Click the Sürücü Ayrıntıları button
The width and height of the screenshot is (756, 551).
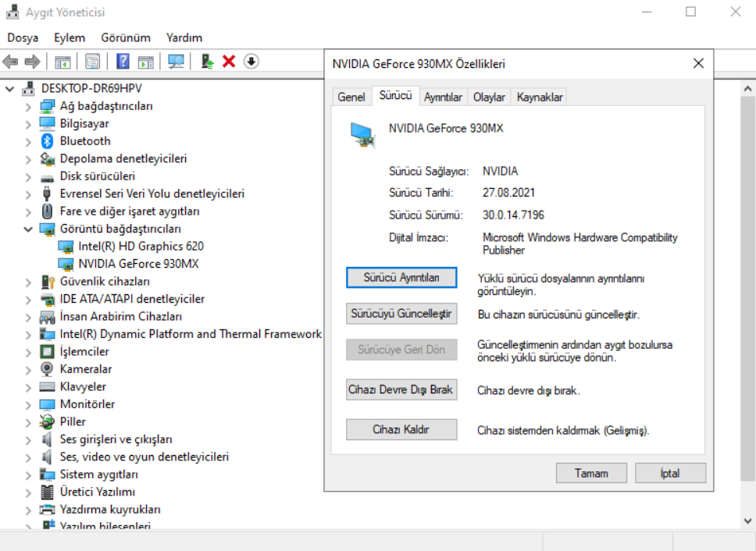[x=401, y=277]
